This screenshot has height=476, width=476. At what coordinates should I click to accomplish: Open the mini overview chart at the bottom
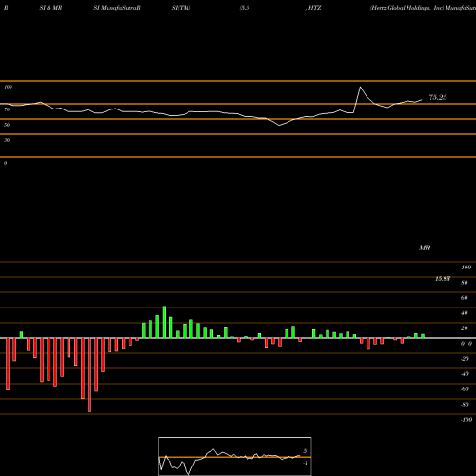tap(235, 456)
